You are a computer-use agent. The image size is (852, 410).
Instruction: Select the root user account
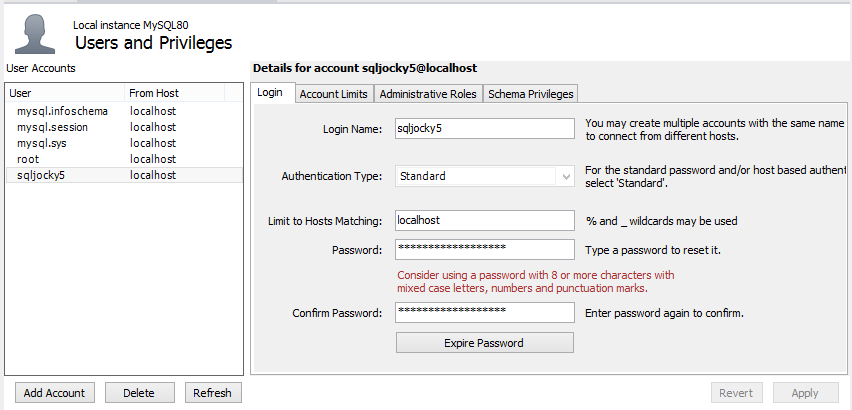[124, 159]
